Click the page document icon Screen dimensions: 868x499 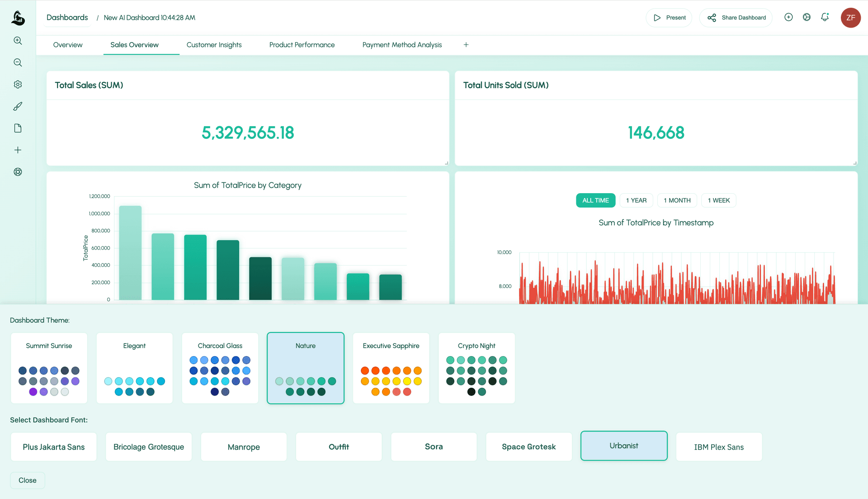pyautogui.click(x=18, y=128)
